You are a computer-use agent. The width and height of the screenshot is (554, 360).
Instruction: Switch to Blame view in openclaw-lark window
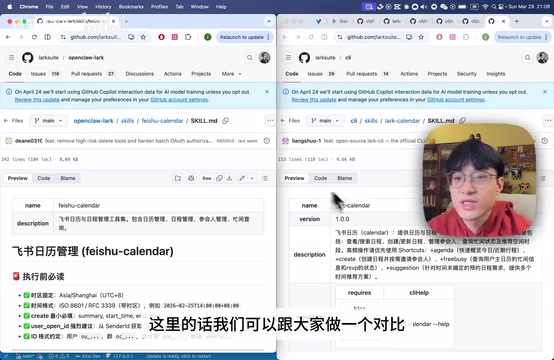coord(68,178)
